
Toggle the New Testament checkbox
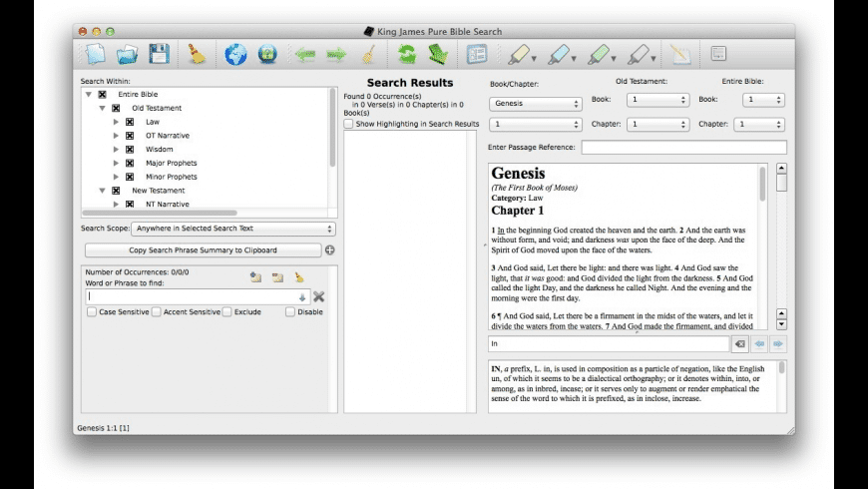click(x=116, y=191)
